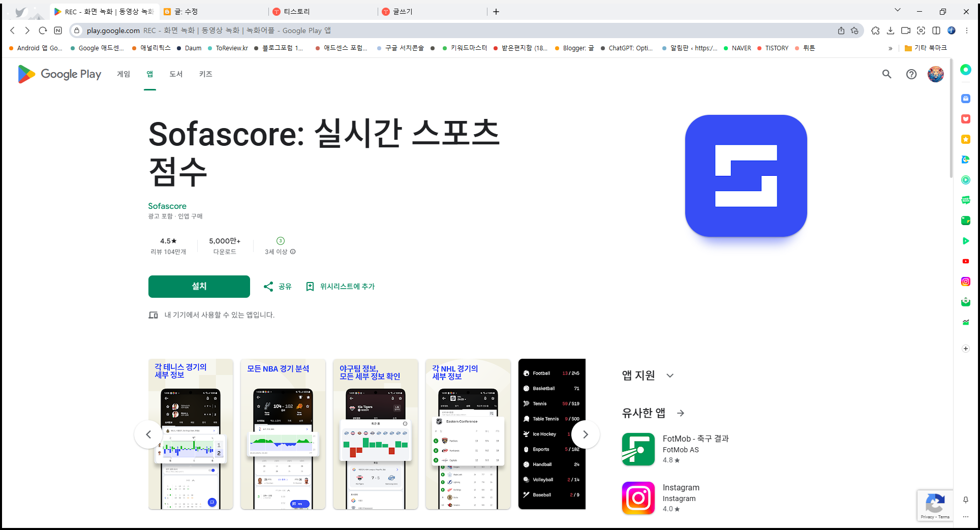Toggle split view in browser toolbar
This screenshot has width=980, height=530.
[x=936, y=30]
